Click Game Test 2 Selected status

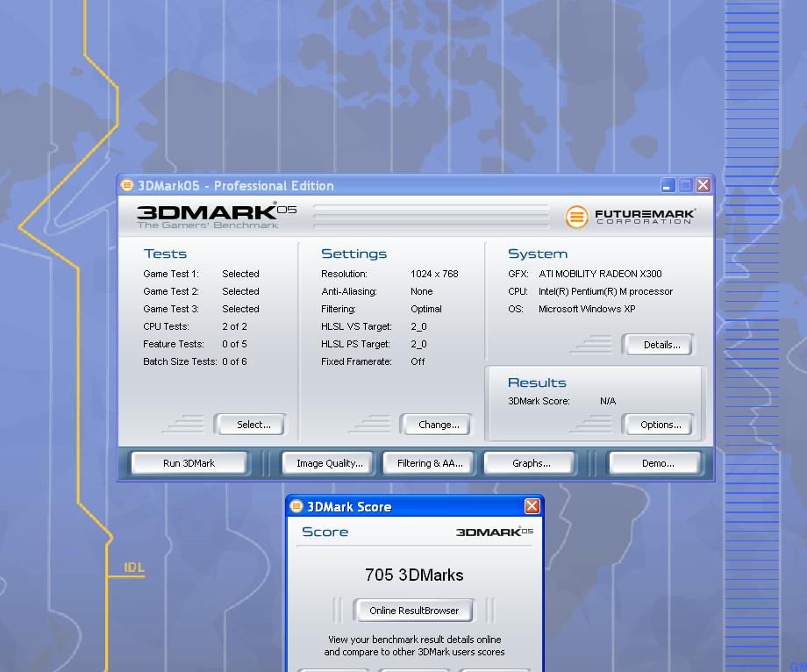pos(240,291)
